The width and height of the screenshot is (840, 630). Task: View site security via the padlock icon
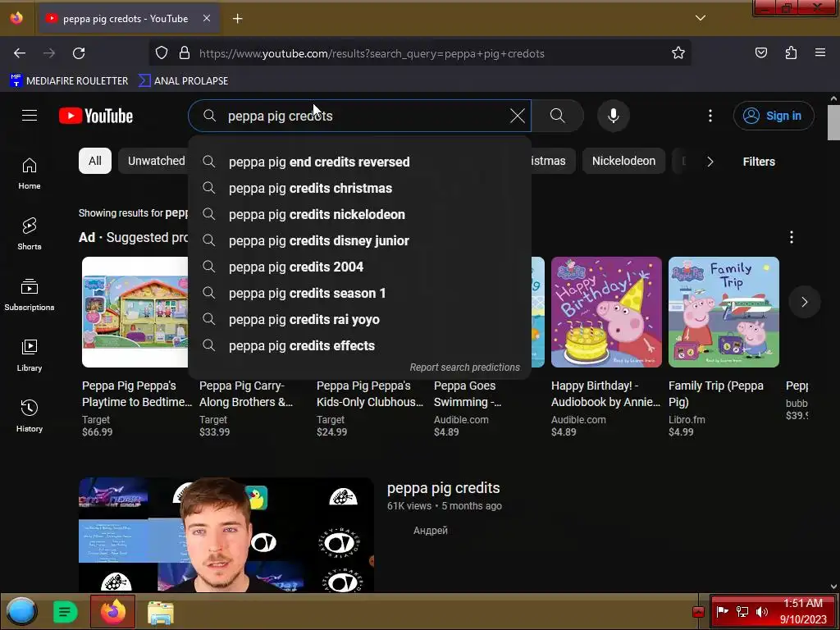[185, 52]
